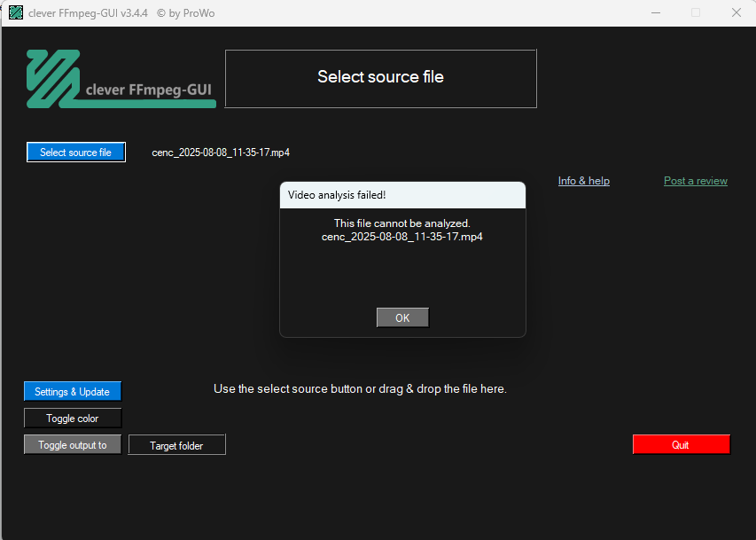Click the This file cannot be analyzed message
This screenshot has height=540, width=756.
coord(402,223)
